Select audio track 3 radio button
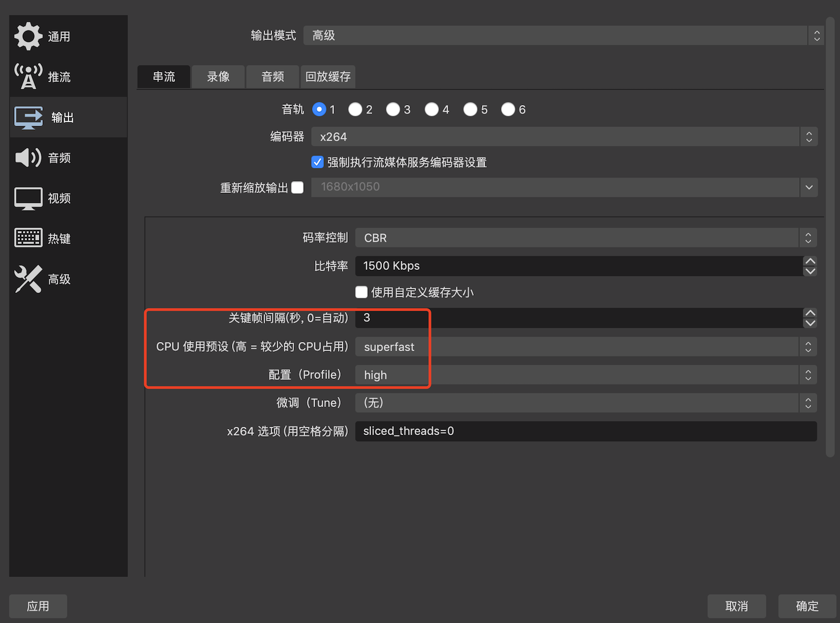Viewport: 840px width, 623px height. [x=393, y=109]
